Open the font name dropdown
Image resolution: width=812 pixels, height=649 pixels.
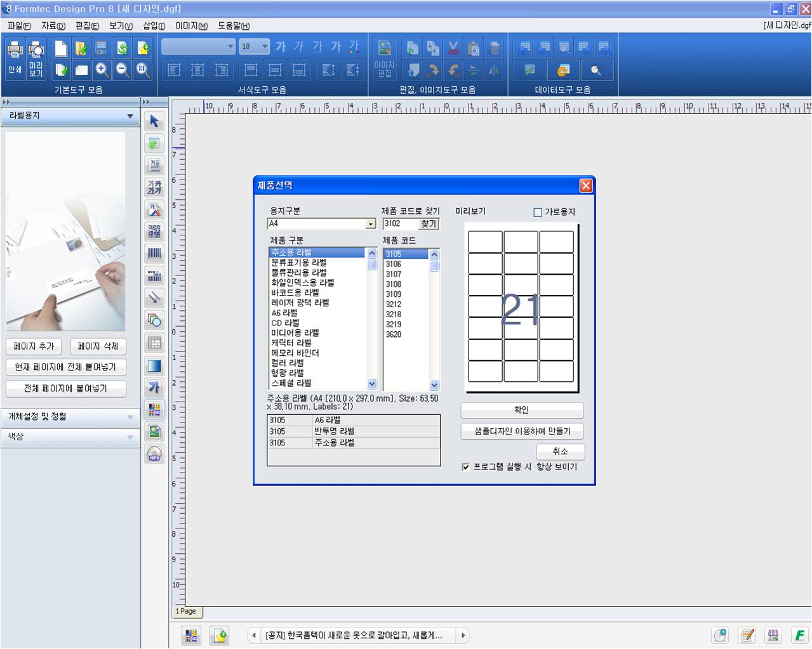(x=230, y=46)
